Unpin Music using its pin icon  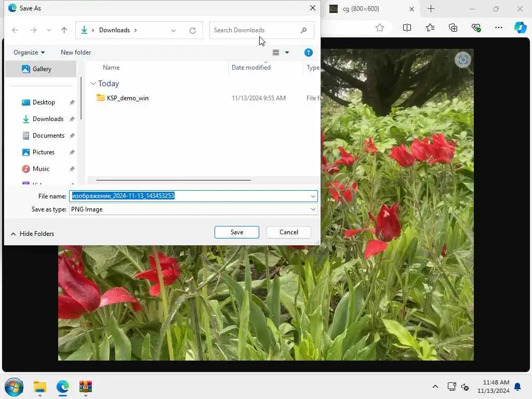(72, 169)
